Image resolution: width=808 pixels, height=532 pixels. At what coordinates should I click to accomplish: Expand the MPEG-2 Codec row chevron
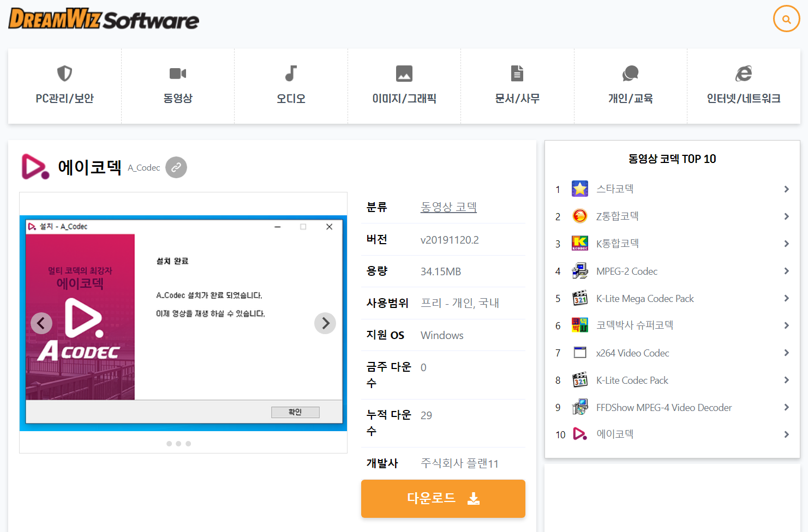[x=786, y=271]
